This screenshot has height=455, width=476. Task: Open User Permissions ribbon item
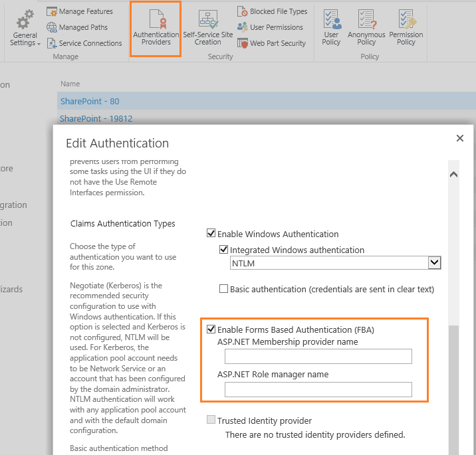coord(270,27)
